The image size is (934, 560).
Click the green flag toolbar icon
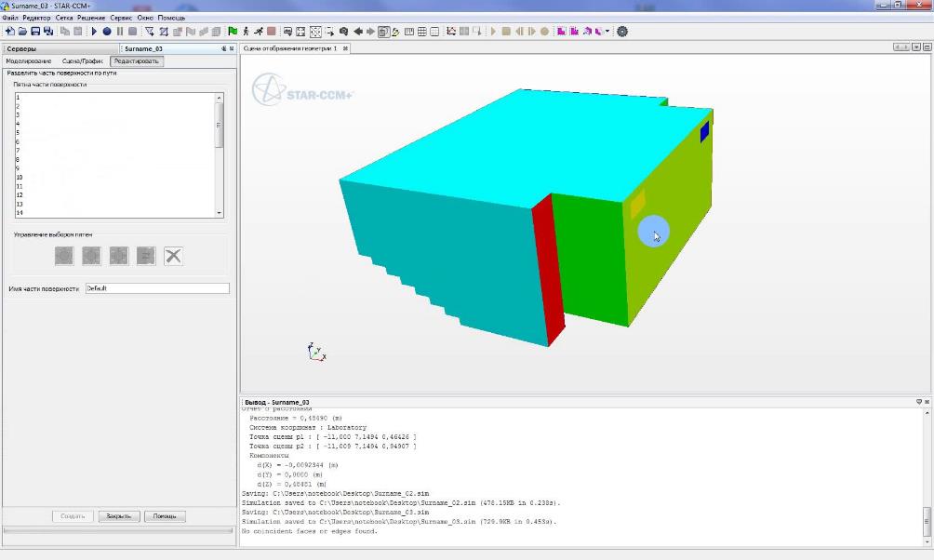[232, 32]
